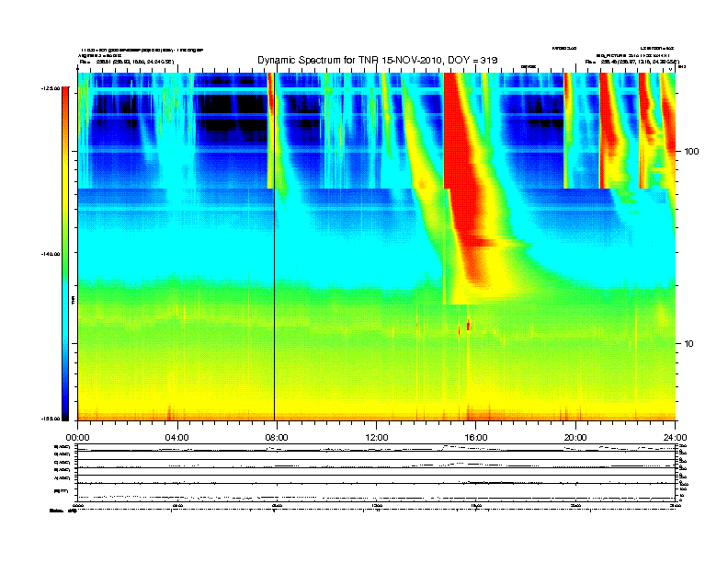
Task: Click the 'Dynamic Spectrum for TNR 15-NOV-2010' title
Action: point(378,61)
